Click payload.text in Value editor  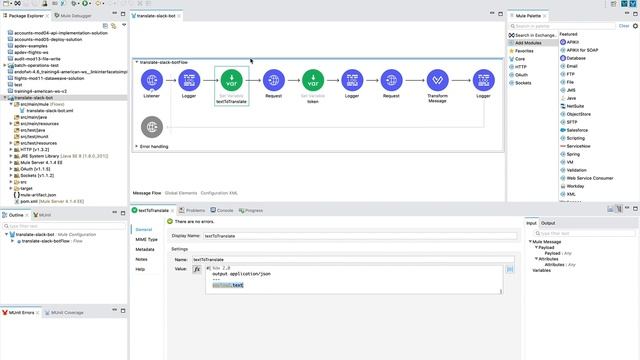(x=228, y=285)
